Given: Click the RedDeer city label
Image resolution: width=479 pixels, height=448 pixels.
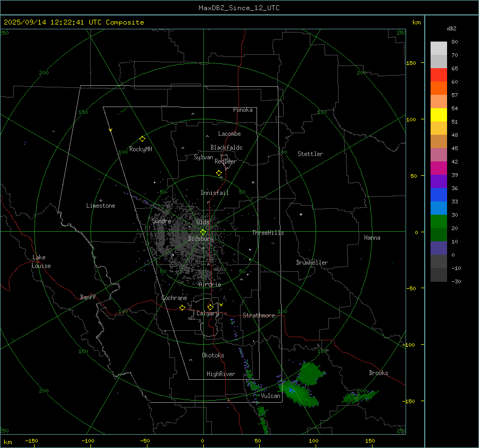Looking at the screenshot, I should tap(226, 161).
